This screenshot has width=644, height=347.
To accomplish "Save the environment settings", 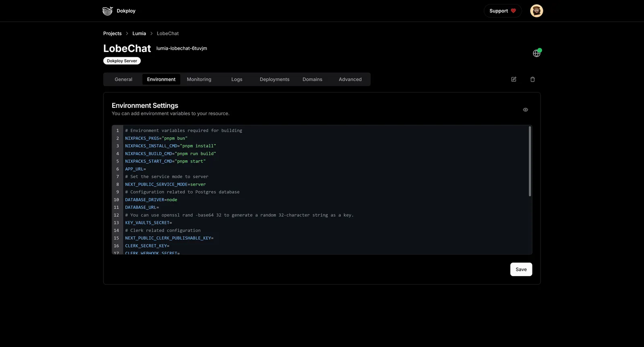I will 521,269.
